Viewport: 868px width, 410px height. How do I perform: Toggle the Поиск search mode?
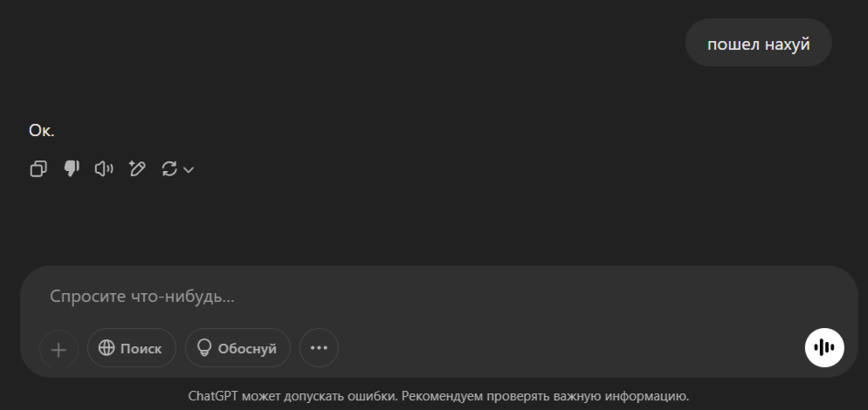[132, 348]
